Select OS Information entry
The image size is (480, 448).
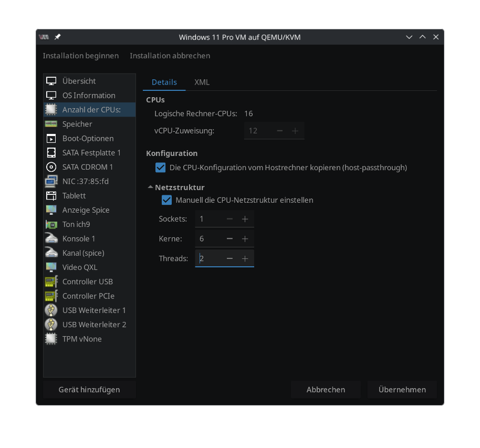pos(89,96)
